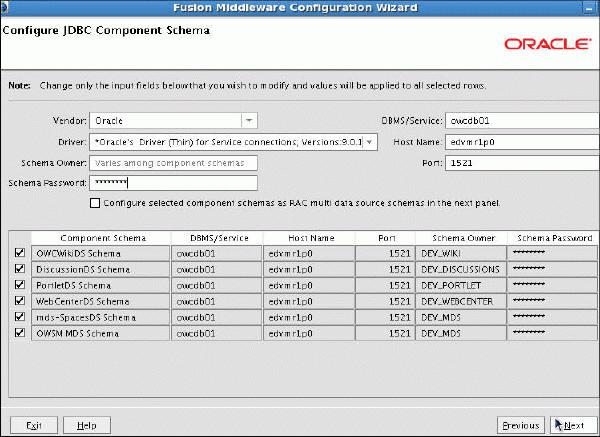Viewport: 600px width, 437px height.
Task: Open Help for this wizard
Action: click(x=87, y=426)
